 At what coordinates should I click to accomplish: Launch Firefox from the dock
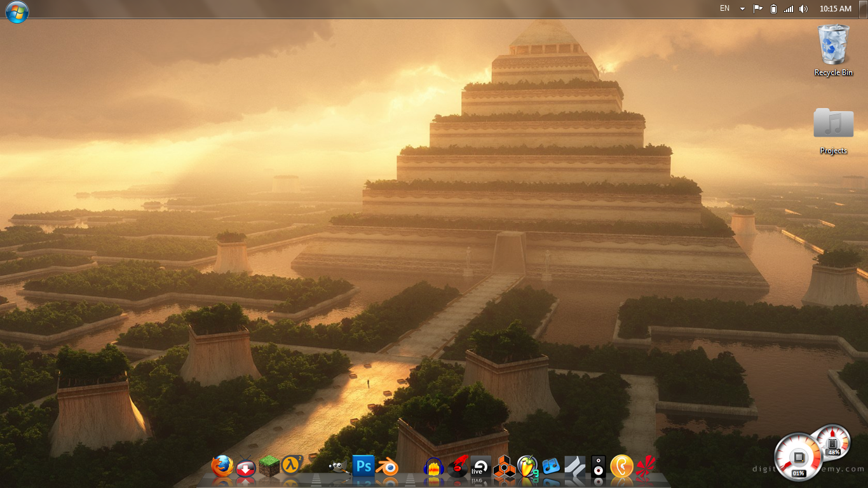[x=222, y=466]
